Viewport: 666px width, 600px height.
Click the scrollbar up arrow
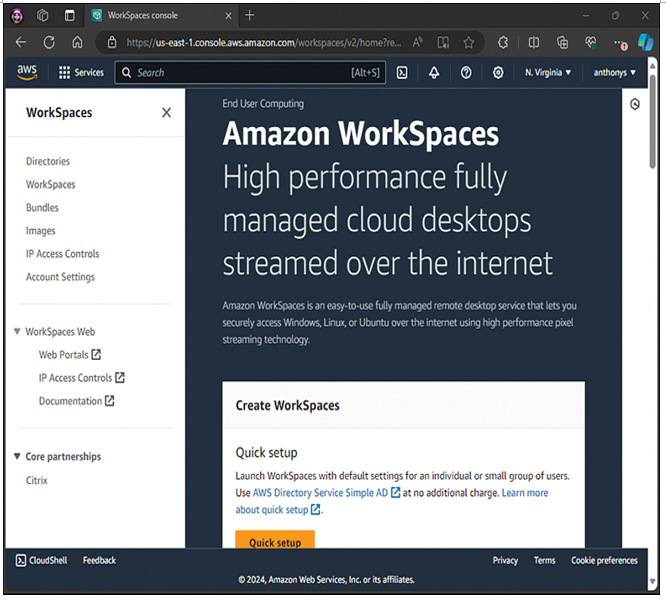pos(653,66)
